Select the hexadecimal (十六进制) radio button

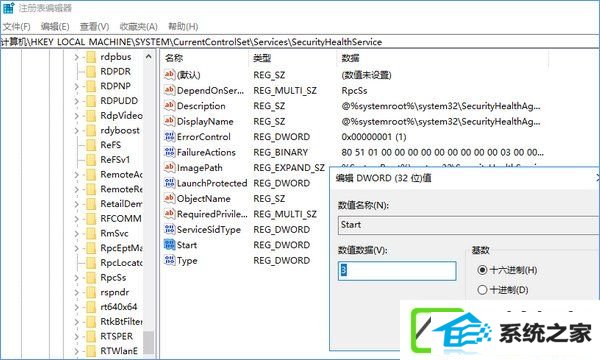(x=482, y=270)
